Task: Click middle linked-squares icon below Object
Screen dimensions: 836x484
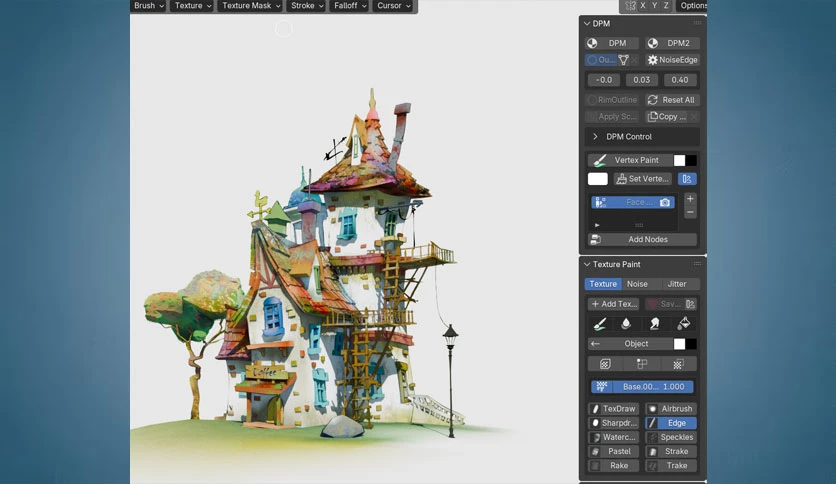Action: coord(642,364)
